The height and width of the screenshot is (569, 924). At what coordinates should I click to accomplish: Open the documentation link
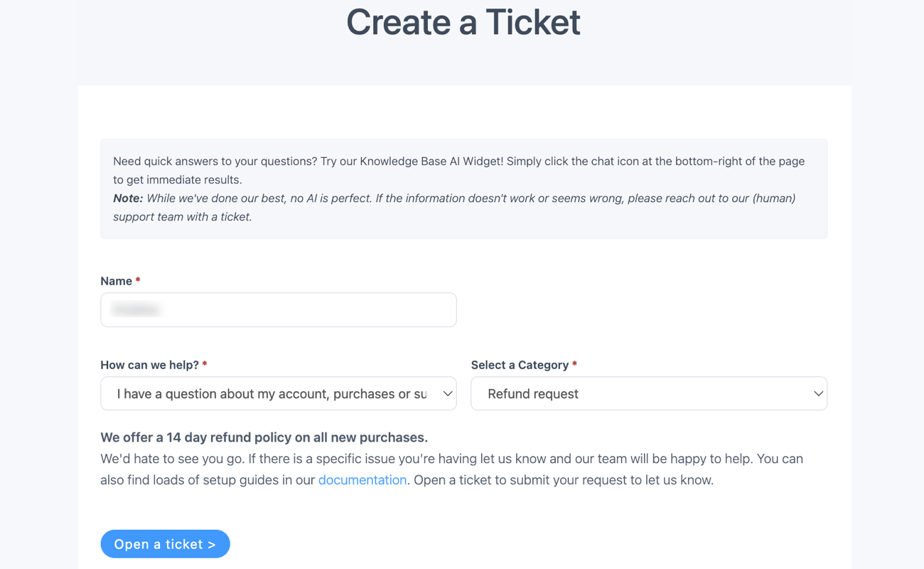click(x=362, y=479)
